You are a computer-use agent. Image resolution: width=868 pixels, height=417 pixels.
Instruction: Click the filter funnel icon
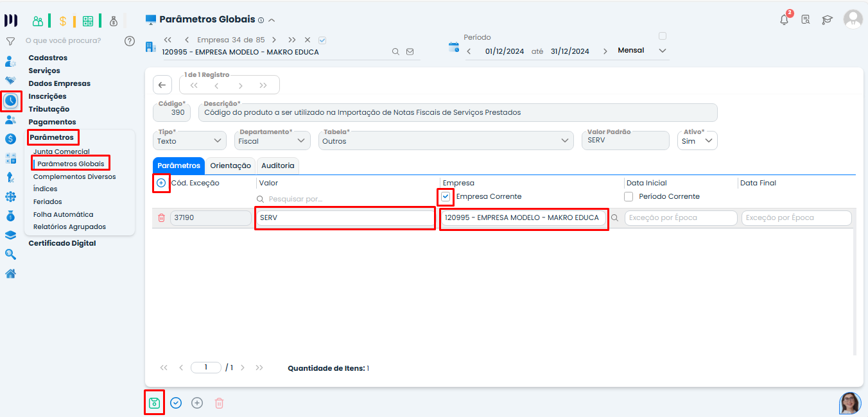(10, 41)
